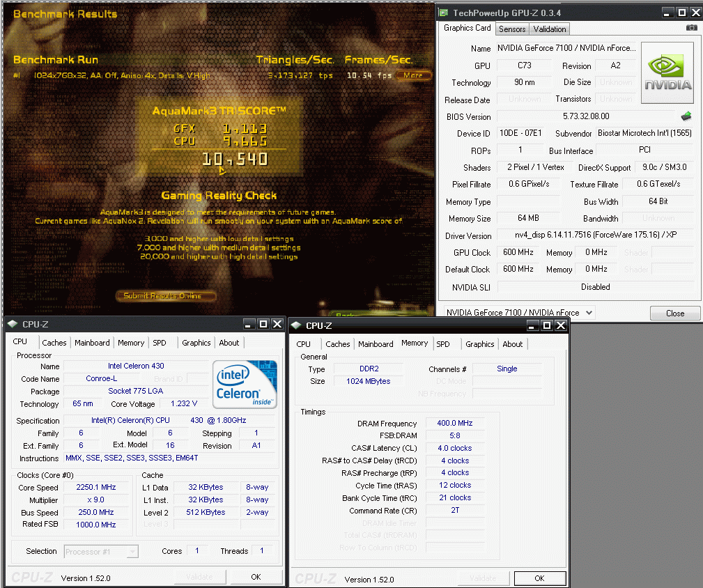Viewport: 703px width, 588px height.
Task: Click Submit Results Online in AquaMark3
Action: [x=166, y=296]
